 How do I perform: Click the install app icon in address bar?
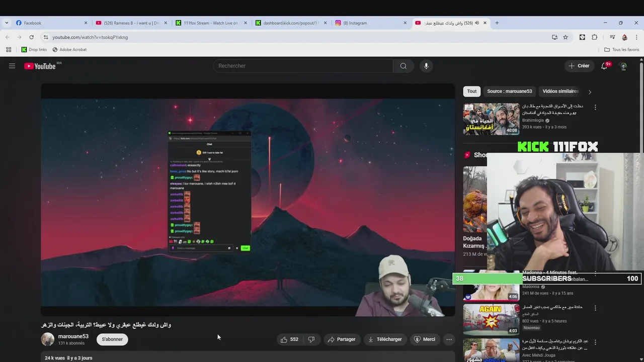tap(554, 37)
